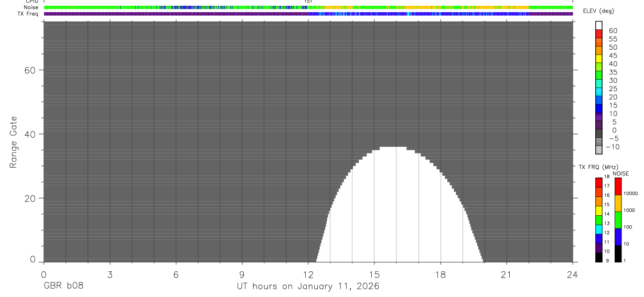Click the white top swatch of ELEV color bar

(599, 25)
